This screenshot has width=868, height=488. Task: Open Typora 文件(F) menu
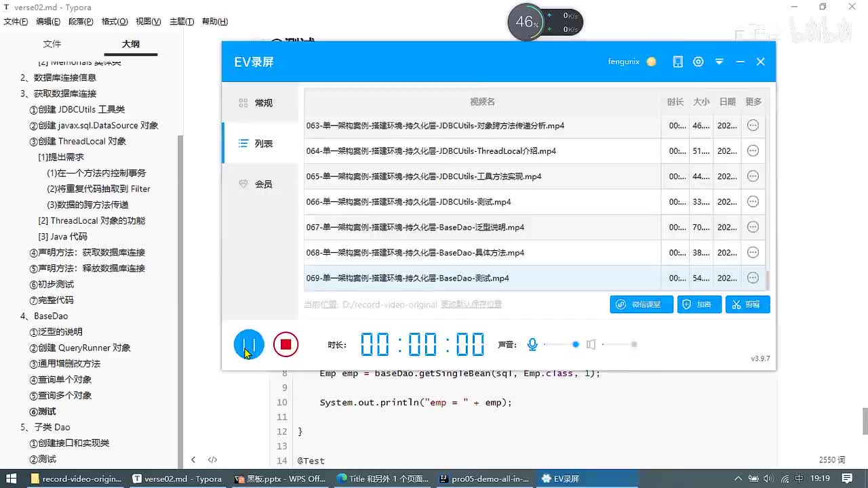pos(16,22)
